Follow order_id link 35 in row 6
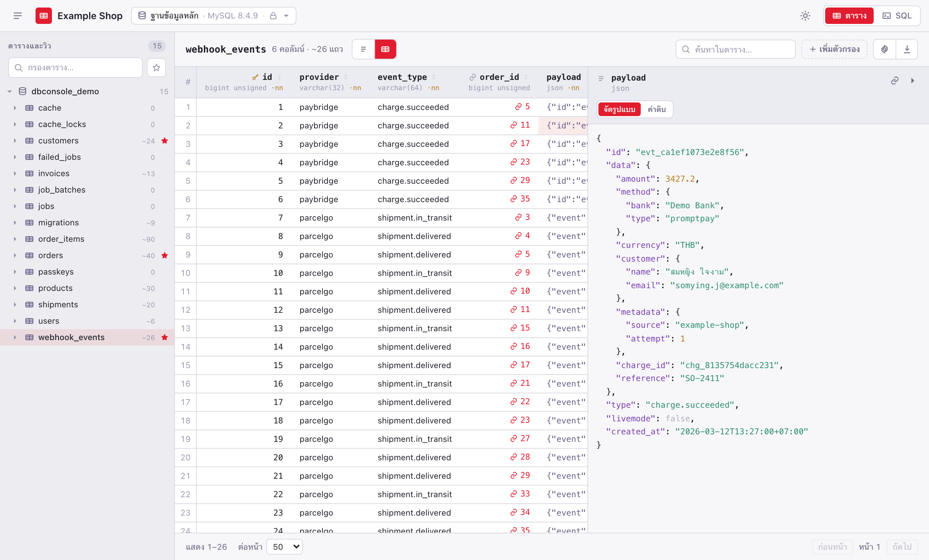This screenshot has height=560, width=929. point(520,199)
